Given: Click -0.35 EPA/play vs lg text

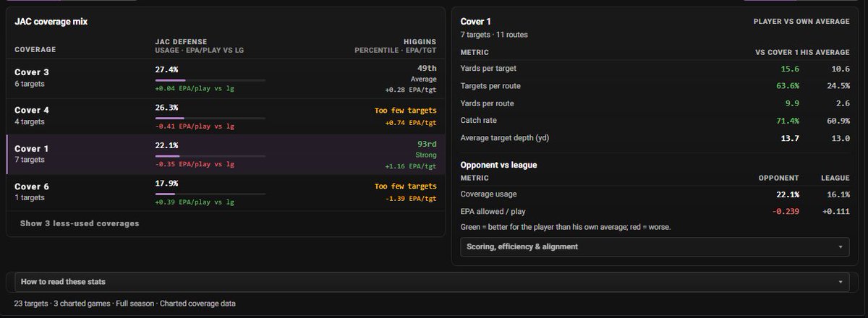Looking at the screenshot, I should click(x=195, y=164).
